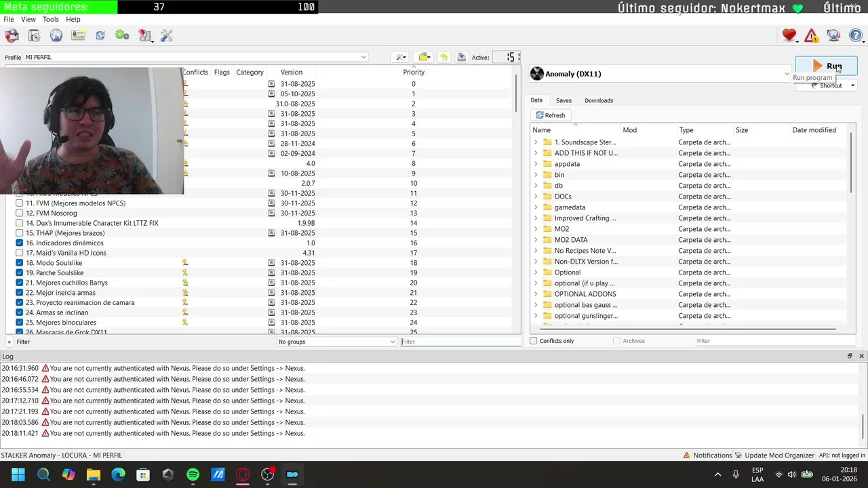Open the View menu
The height and width of the screenshot is (488, 868).
(28, 20)
